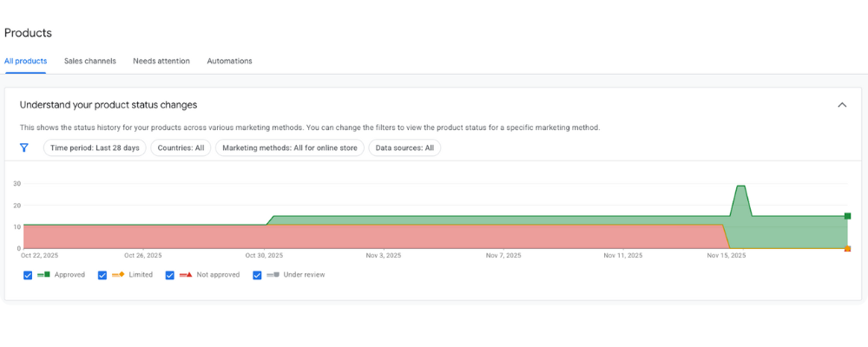Open the Countries filter chip
Image resolution: width=868 pixels, height=347 pixels.
[181, 148]
